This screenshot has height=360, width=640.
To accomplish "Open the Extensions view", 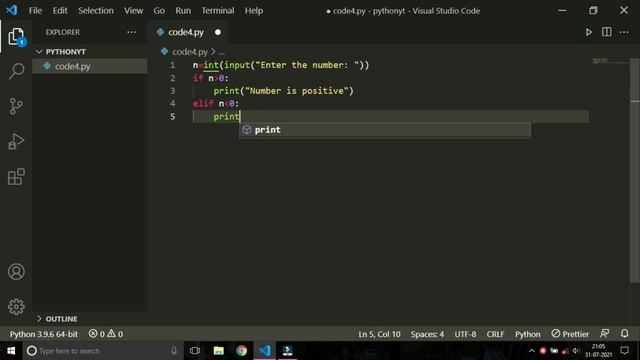I will click(16, 177).
